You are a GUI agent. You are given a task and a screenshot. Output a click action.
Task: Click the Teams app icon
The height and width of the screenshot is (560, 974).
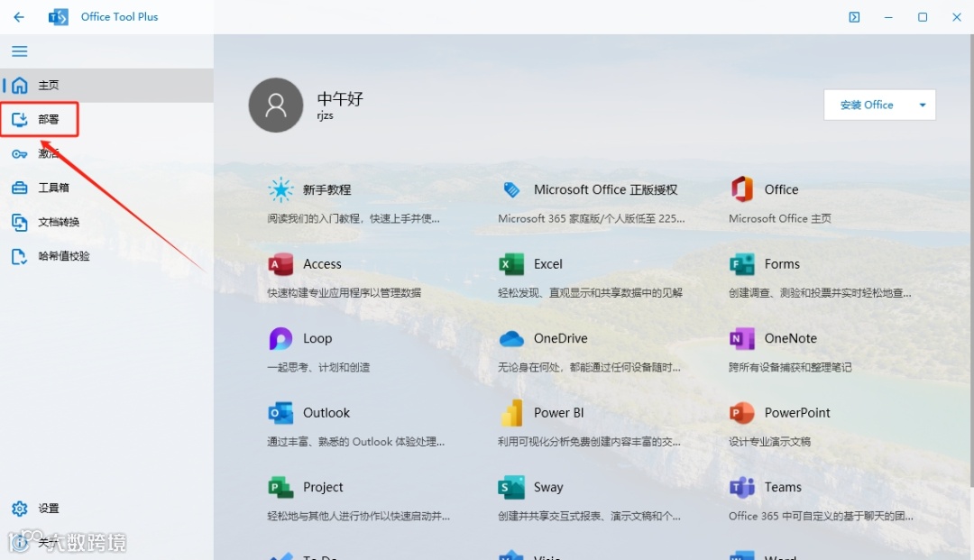[741, 487]
